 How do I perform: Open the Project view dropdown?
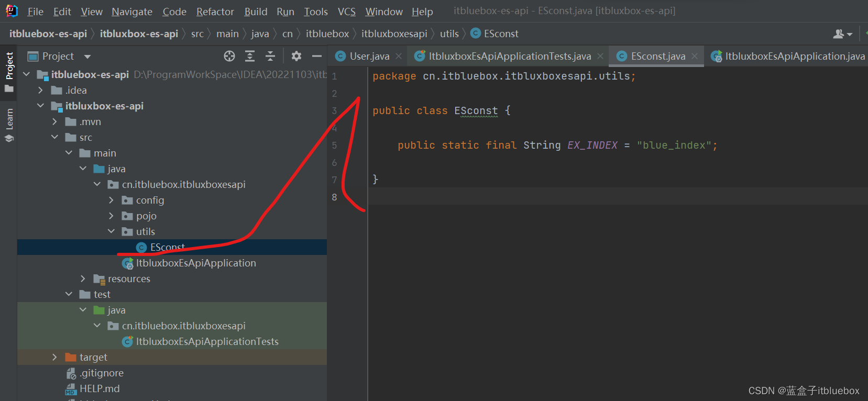87,57
